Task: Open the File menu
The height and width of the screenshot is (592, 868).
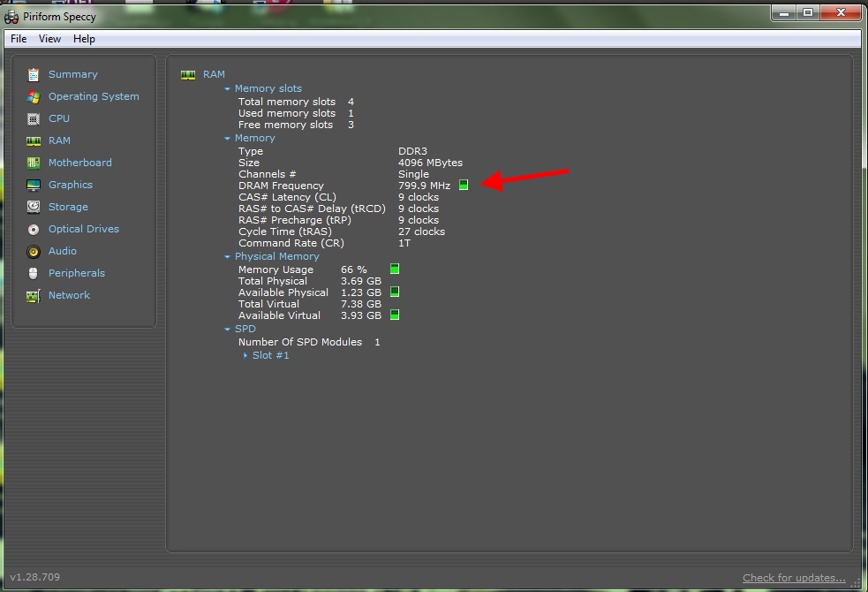Action: tap(19, 39)
